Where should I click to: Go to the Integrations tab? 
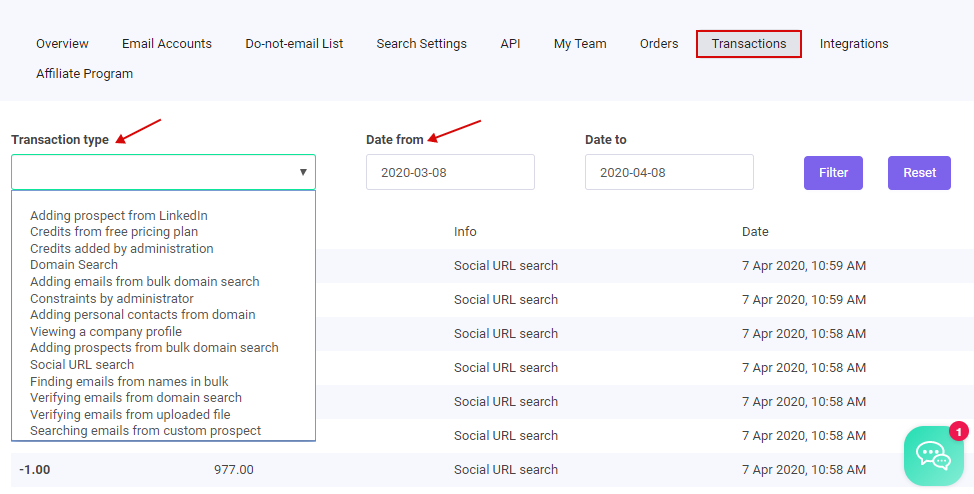(853, 44)
